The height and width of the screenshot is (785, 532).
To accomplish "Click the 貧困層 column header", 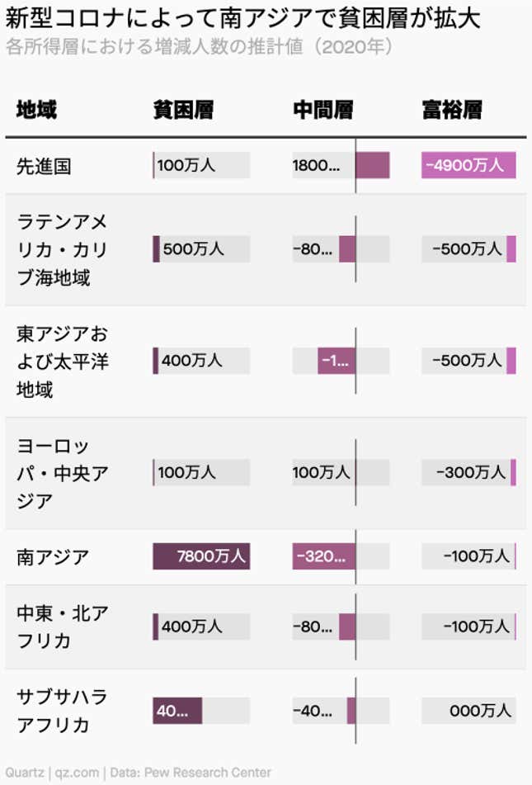I will coord(184,110).
